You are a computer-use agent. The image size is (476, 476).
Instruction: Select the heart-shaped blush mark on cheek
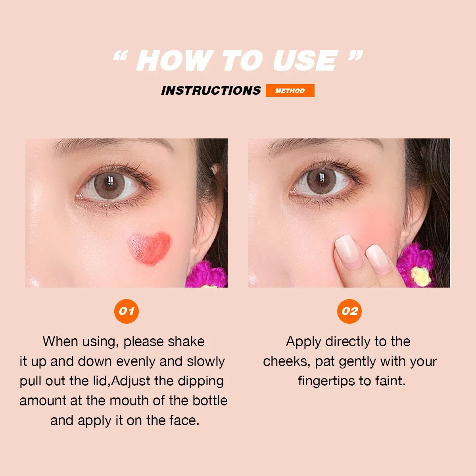point(150,249)
